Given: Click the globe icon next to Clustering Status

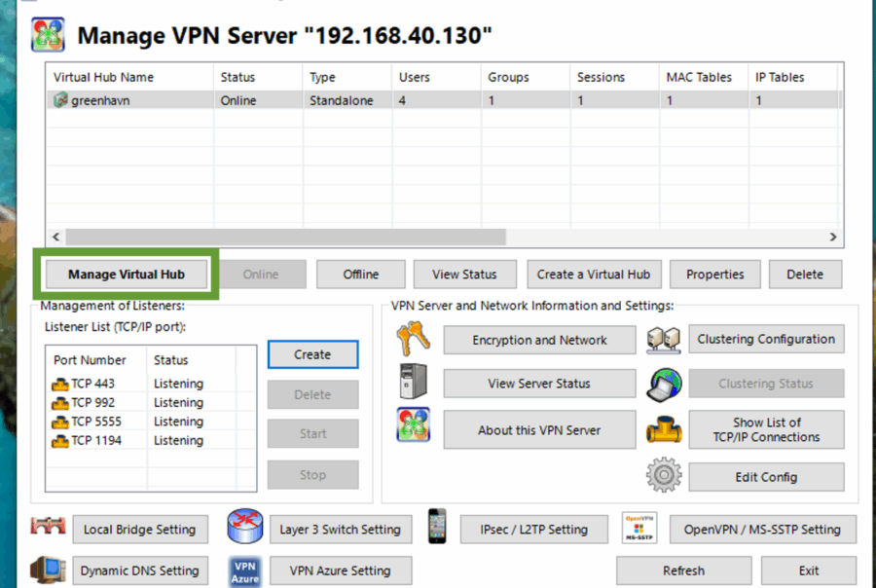Looking at the screenshot, I should click(664, 384).
